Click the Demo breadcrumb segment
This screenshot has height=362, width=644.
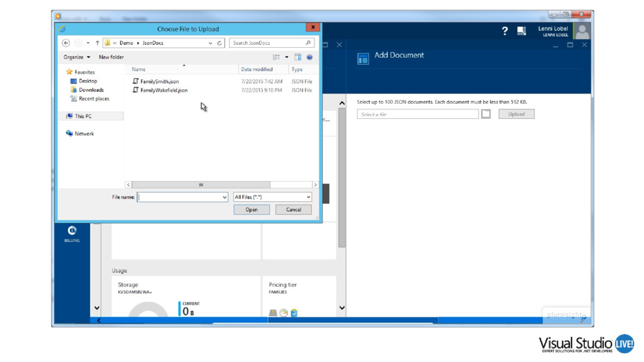tap(126, 43)
